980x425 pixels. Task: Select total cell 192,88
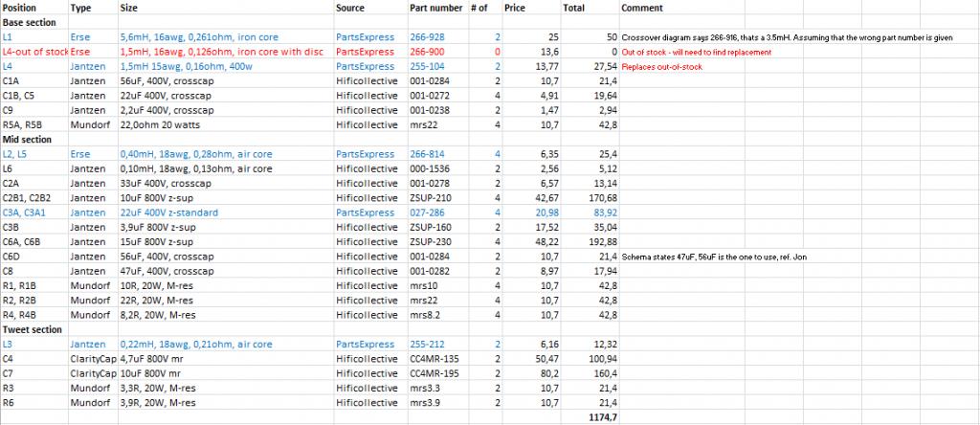pyautogui.click(x=590, y=242)
